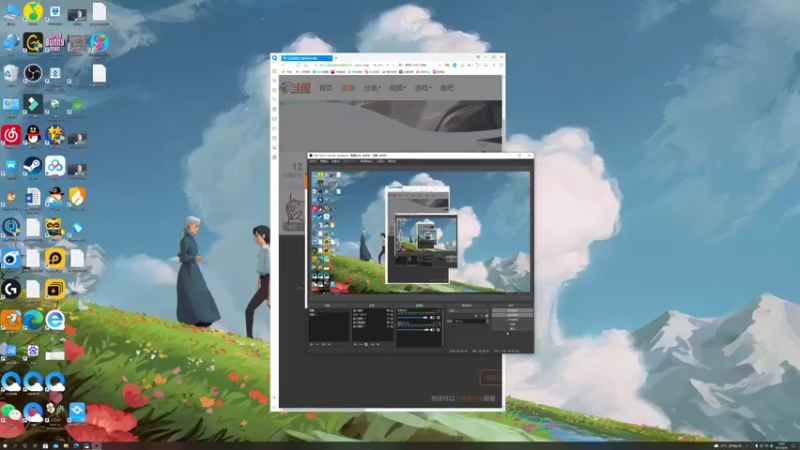Launch Steam from the desktop
The height and width of the screenshot is (450, 800).
point(33,166)
